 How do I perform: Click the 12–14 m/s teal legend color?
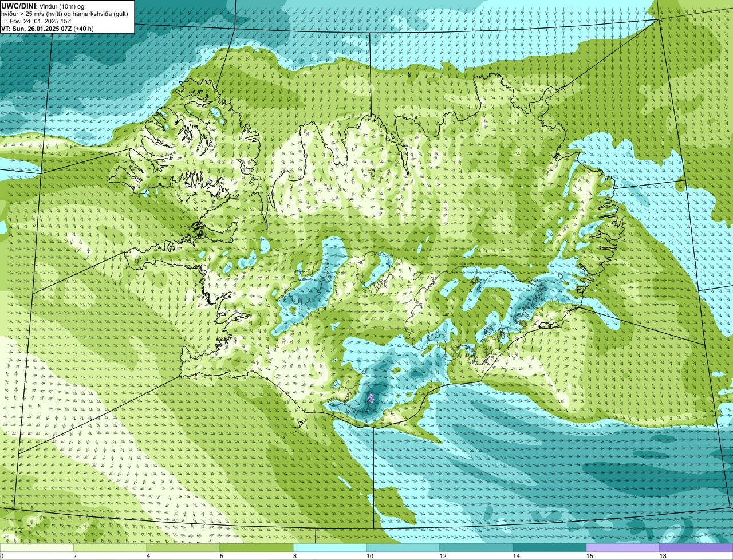[476, 548]
